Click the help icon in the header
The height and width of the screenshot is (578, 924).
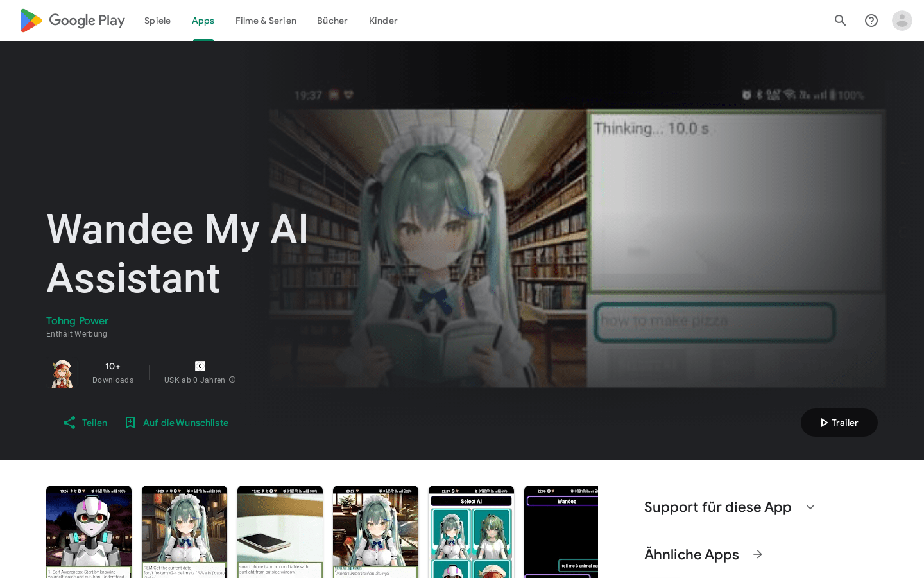coord(871,20)
